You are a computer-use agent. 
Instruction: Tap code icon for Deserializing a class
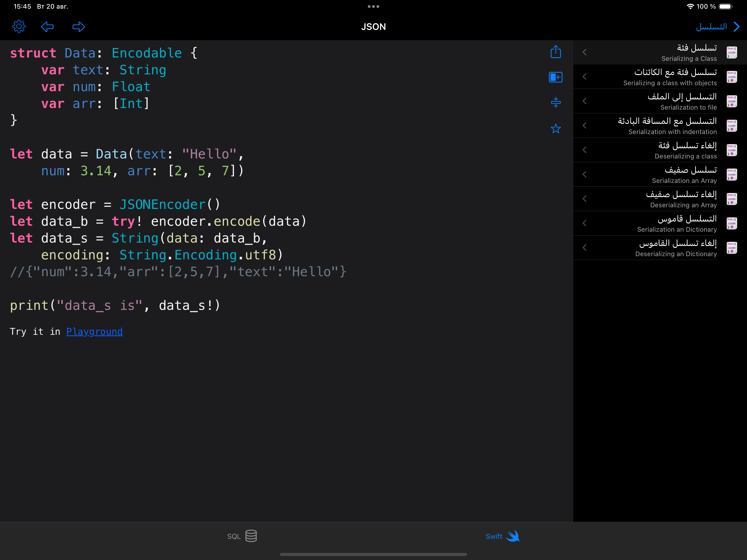pos(732,150)
